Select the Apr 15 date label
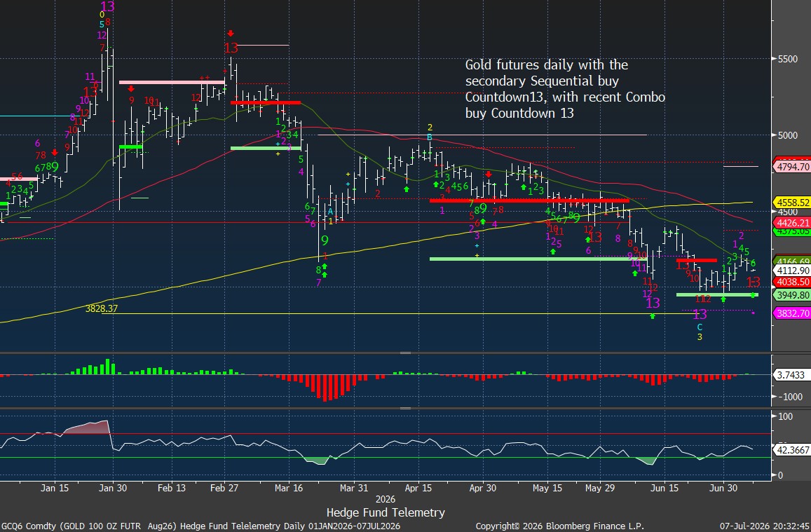Viewport: 811px width, 532px height. (x=418, y=488)
